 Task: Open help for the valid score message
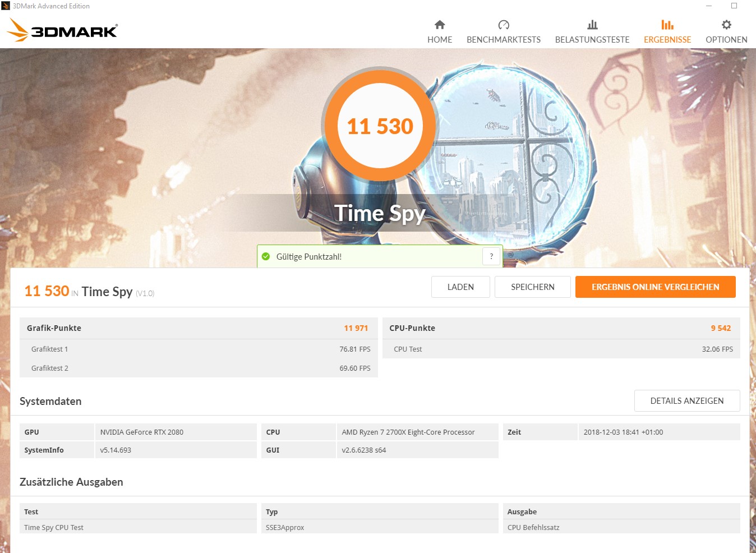click(491, 256)
